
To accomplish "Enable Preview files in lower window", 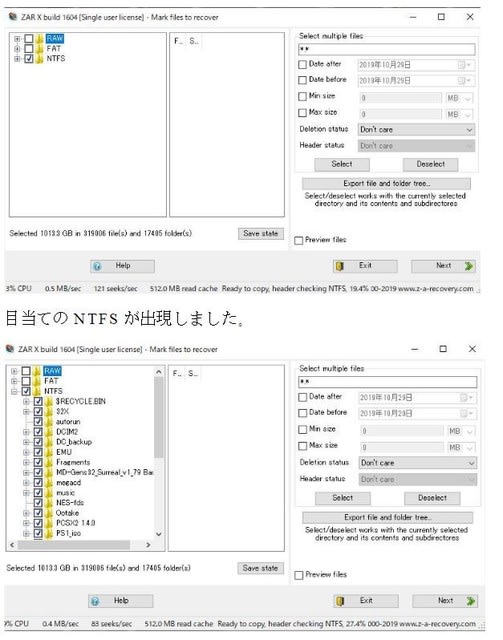I will [299, 575].
